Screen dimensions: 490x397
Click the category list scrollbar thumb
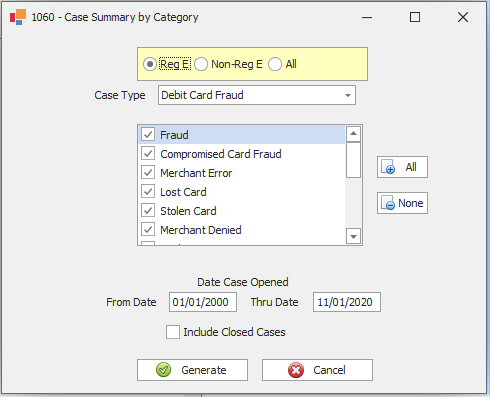353,160
